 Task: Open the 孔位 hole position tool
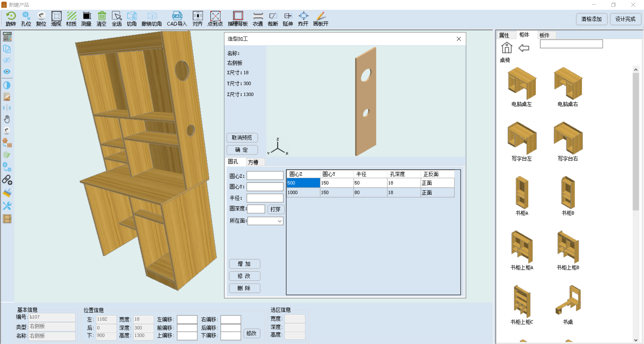(26, 19)
